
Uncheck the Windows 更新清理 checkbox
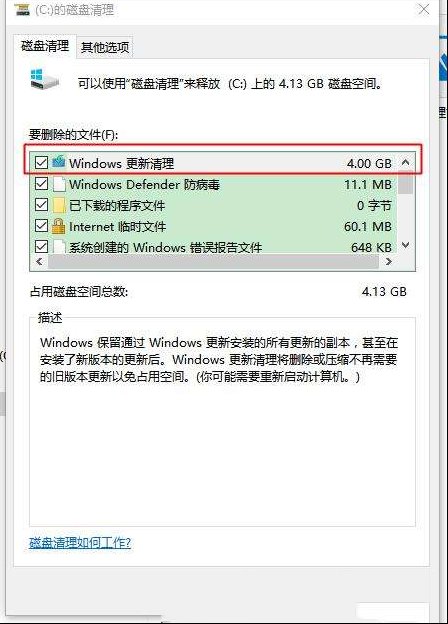(x=41, y=162)
